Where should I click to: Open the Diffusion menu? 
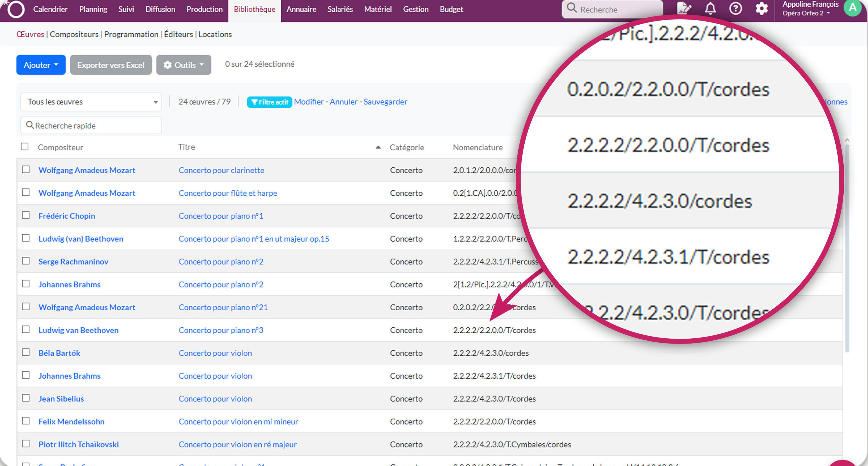[160, 9]
